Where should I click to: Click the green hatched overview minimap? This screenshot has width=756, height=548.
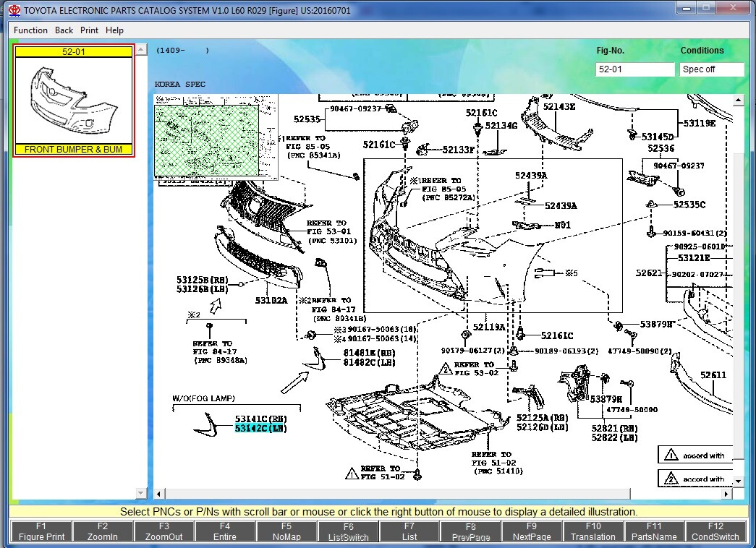click(216, 137)
